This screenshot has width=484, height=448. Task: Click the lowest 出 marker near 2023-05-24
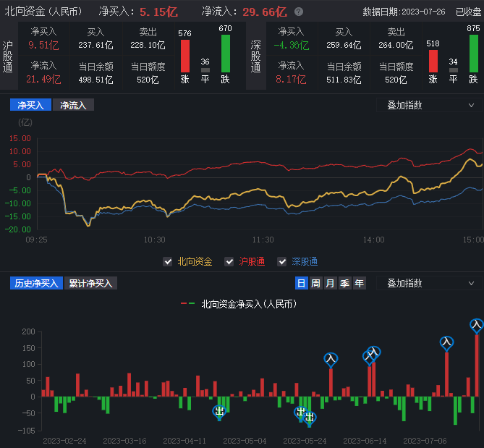coord(310,417)
